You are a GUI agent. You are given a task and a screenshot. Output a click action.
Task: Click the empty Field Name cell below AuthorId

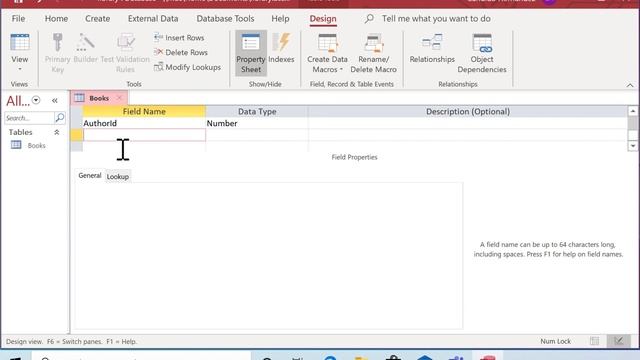pyautogui.click(x=144, y=135)
